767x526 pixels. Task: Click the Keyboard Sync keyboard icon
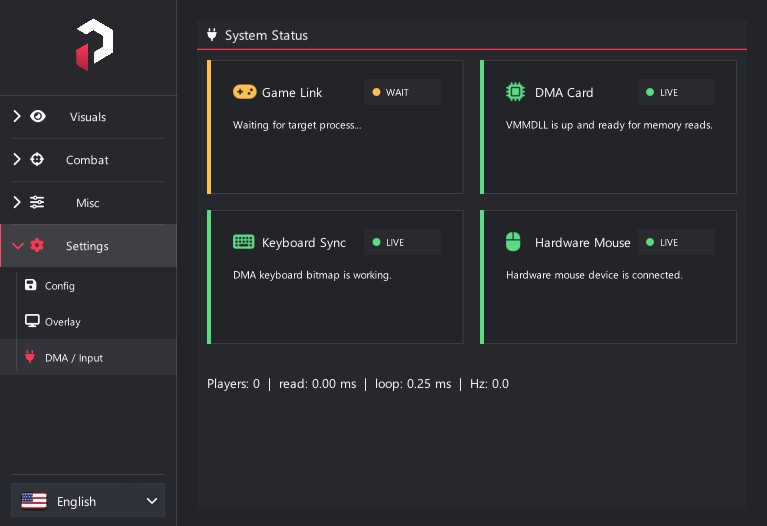244,242
